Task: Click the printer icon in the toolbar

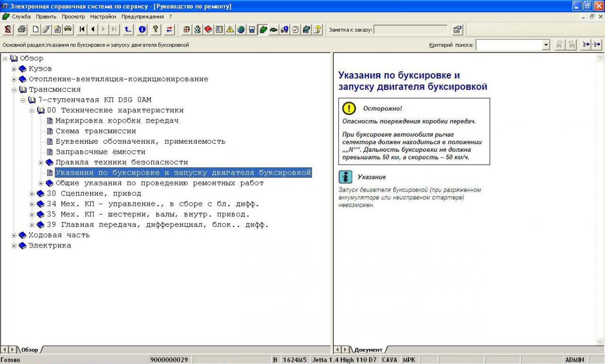Action: pos(22,29)
